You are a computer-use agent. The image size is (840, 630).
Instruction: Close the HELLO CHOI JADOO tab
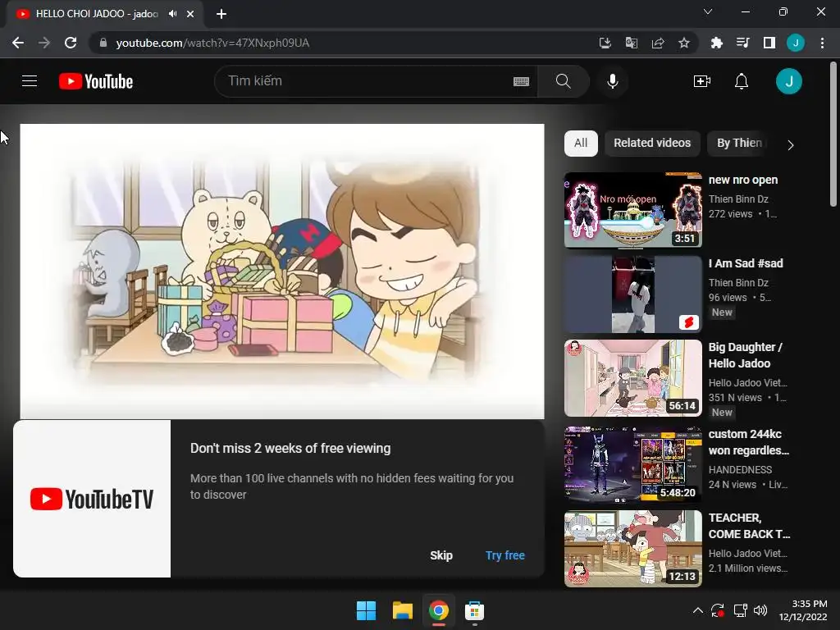pyautogui.click(x=190, y=14)
